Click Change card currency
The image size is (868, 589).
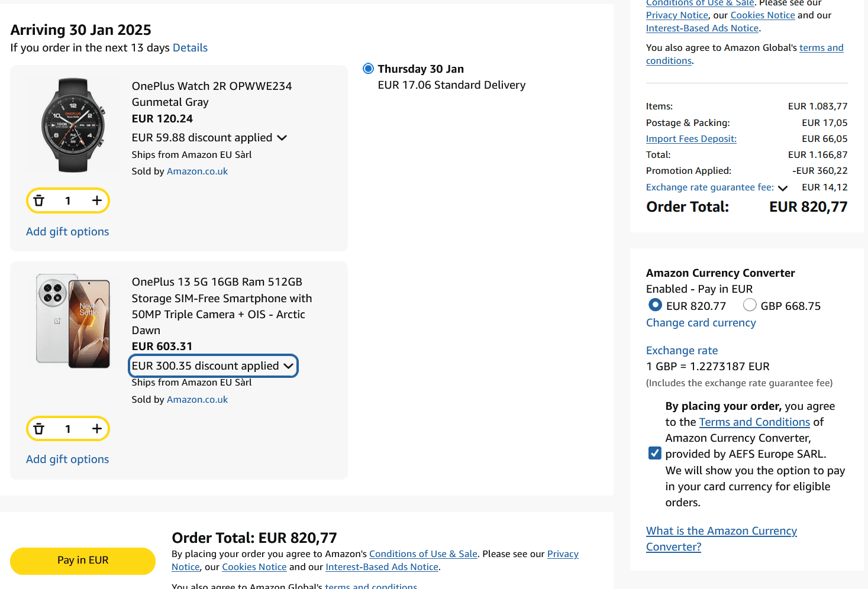(701, 323)
